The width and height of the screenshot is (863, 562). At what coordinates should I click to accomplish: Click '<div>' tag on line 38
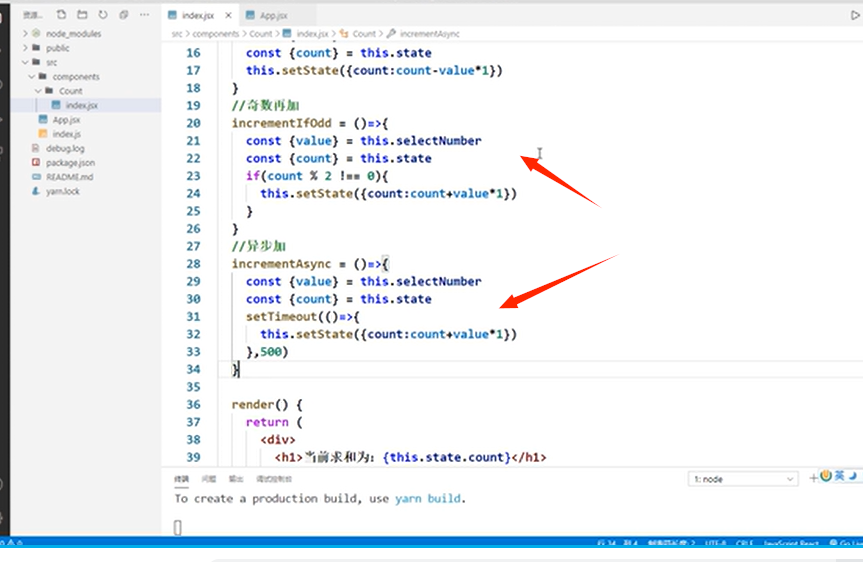click(x=278, y=440)
